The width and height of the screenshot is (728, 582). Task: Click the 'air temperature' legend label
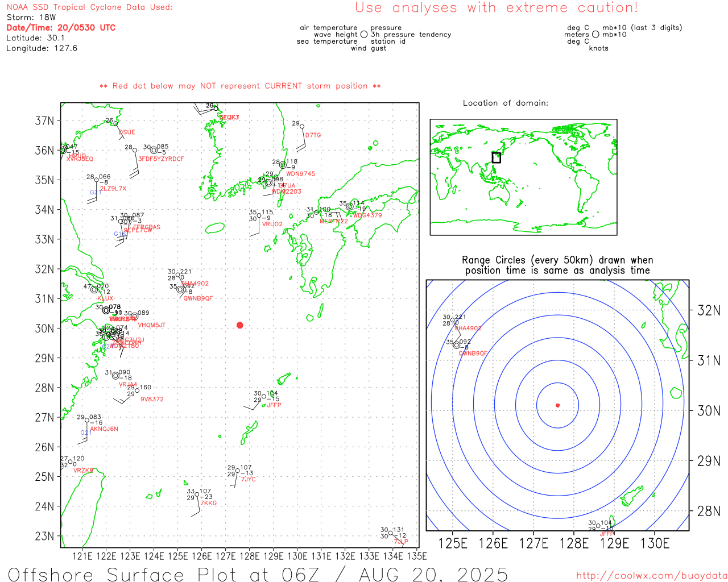(329, 28)
